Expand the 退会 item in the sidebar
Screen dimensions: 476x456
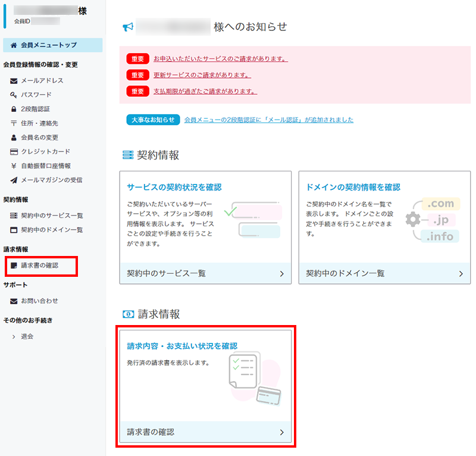[23, 336]
